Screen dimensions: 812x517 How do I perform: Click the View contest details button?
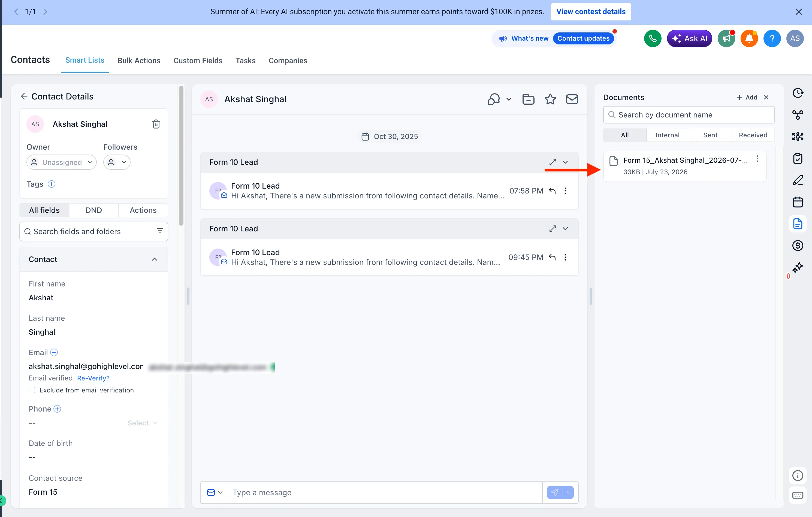click(591, 11)
